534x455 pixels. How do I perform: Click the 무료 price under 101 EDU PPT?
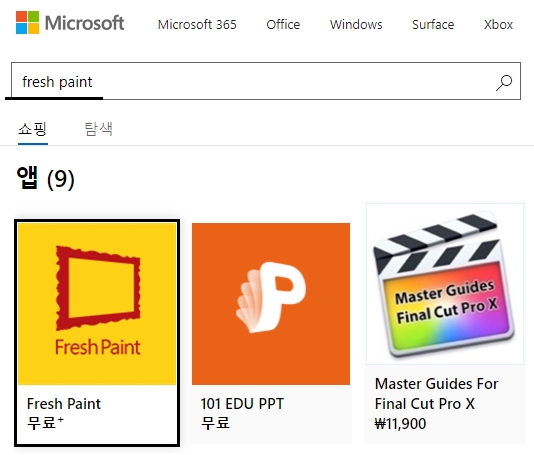[215, 423]
